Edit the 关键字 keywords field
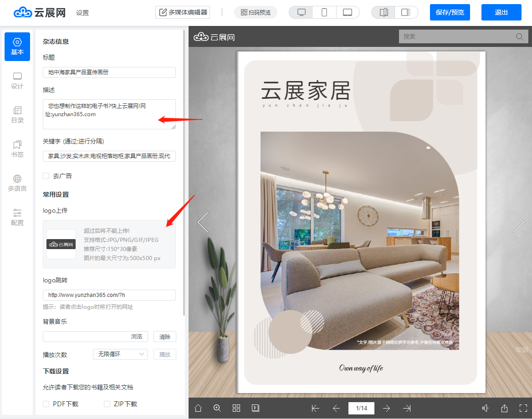532x419 pixels. coord(109,156)
